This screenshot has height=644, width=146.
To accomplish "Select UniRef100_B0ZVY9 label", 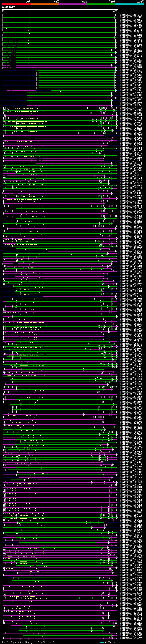I will (x=131, y=72).
